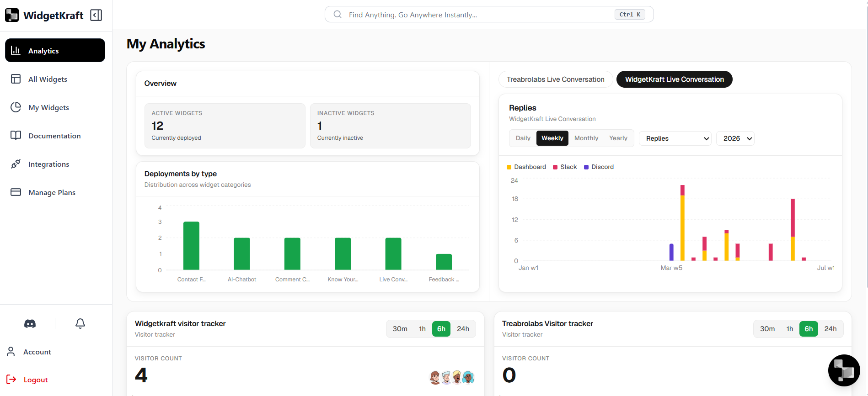Click the 'Deployments by type' title

point(181,174)
